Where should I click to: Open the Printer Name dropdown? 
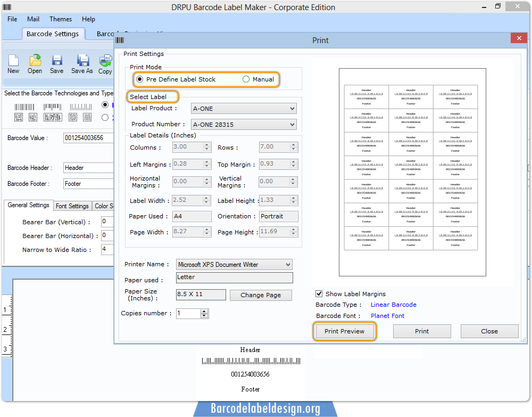tap(234, 265)
